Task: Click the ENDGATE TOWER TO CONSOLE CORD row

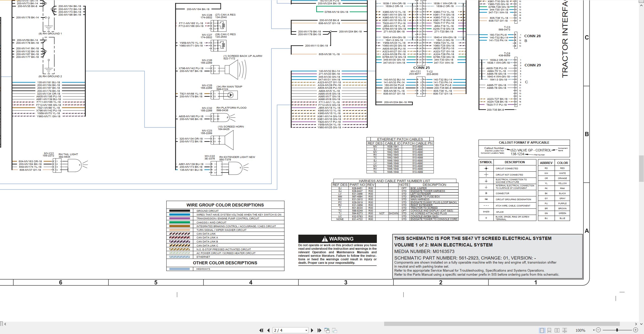Action: click(395, 219)
